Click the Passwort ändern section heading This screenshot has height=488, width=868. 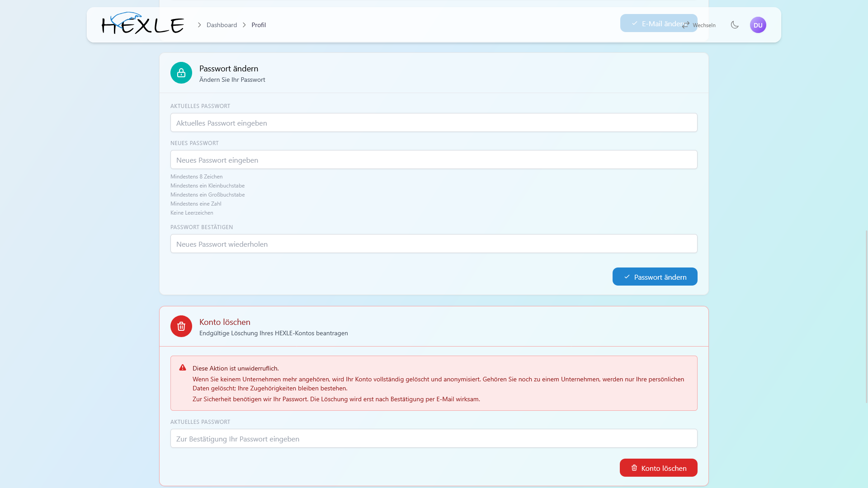[x=229, y=68]
